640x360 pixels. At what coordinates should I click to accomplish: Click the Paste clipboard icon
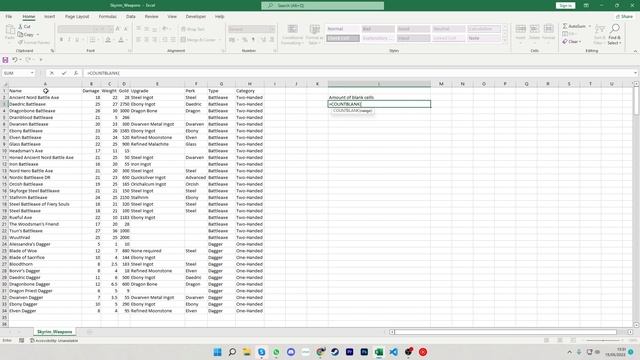coord(10,30)
